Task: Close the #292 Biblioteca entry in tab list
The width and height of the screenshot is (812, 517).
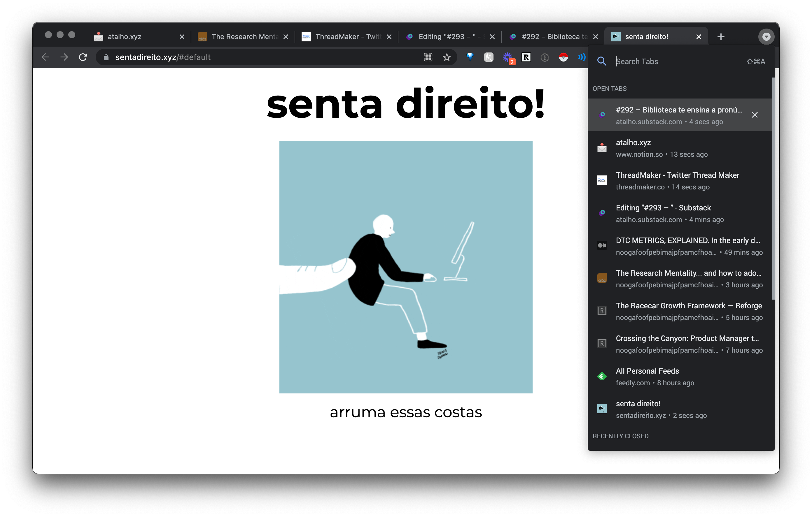Action: coord(755,115)
